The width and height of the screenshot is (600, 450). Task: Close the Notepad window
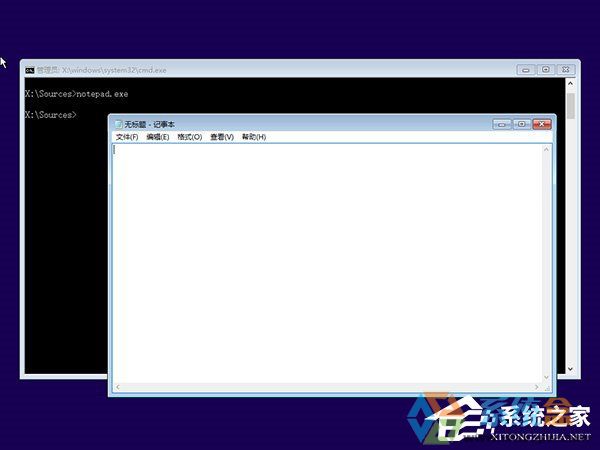[x=542, y=124]
